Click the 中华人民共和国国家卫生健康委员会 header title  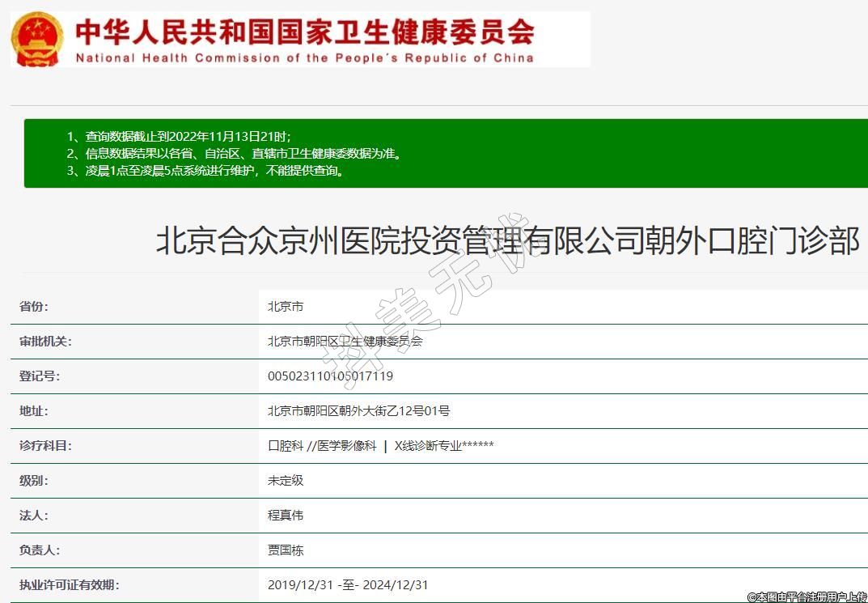[304, 32]
